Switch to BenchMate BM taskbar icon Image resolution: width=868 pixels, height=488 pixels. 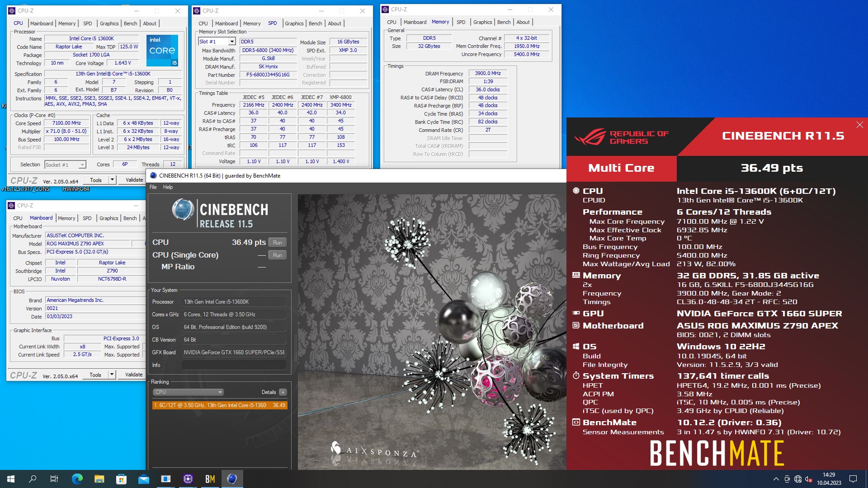coord(210,479)
